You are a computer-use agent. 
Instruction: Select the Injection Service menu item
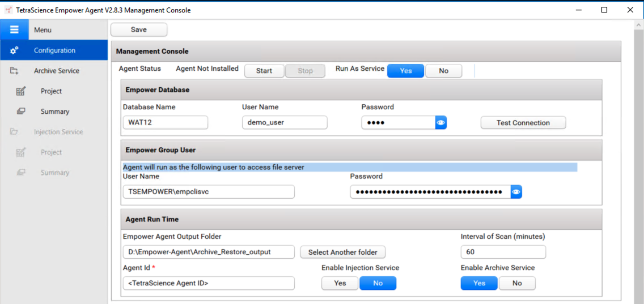(x=54, y=132)
